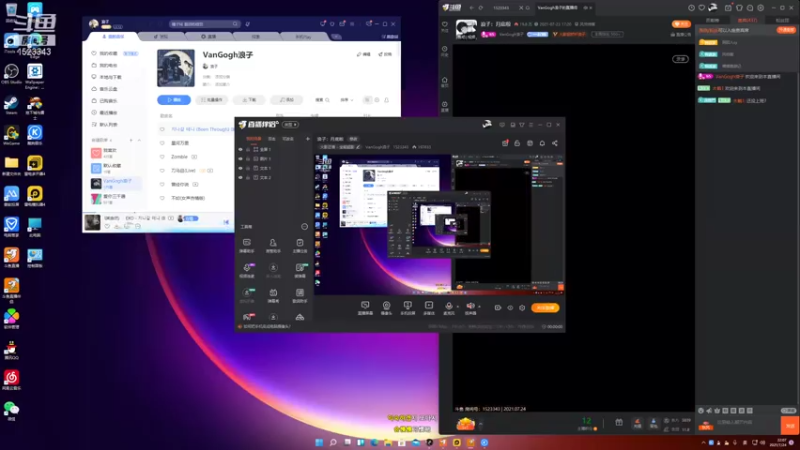
Task: Switch to the middle chat panel tab in Huya
Action: [747, 20]
